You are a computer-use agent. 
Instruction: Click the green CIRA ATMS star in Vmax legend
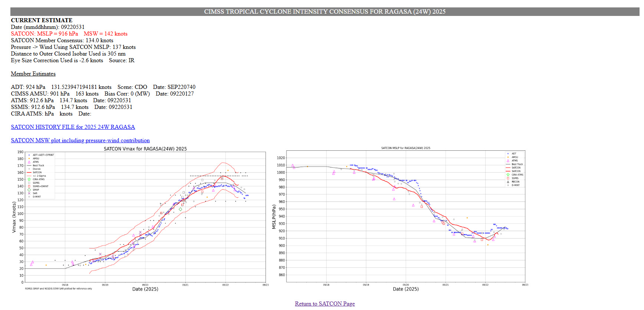coord(29,179)
